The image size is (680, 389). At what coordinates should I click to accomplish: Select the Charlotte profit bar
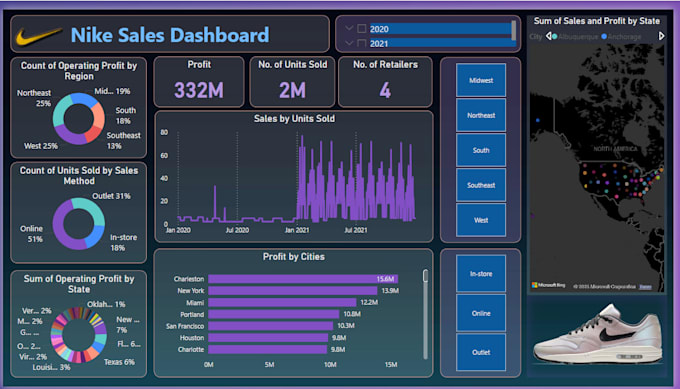click(x=268, y=349)
